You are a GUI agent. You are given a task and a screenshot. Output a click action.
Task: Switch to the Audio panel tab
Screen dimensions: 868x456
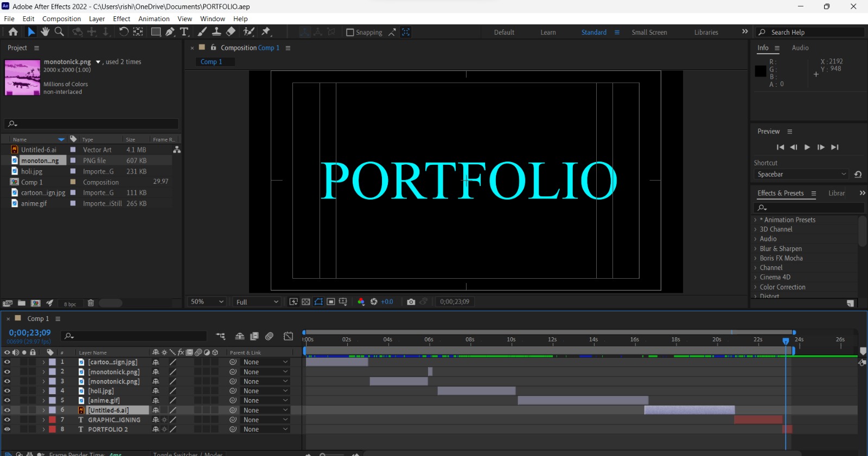(800, 48)
